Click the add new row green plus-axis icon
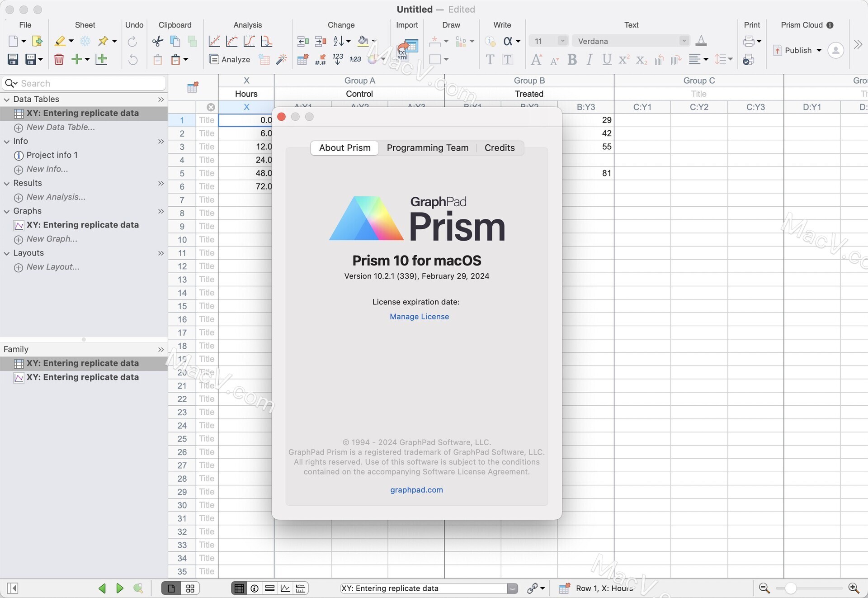868x598 pixels. (101, 59)
